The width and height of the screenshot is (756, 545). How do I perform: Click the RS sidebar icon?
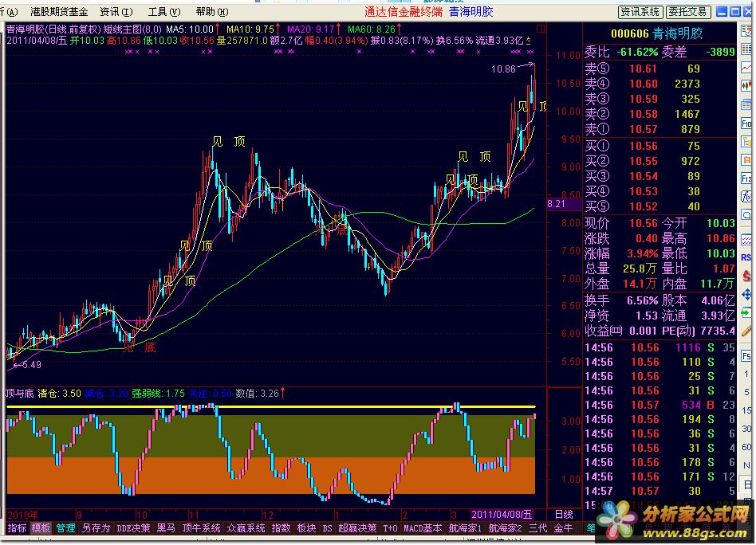pos(746,258)
